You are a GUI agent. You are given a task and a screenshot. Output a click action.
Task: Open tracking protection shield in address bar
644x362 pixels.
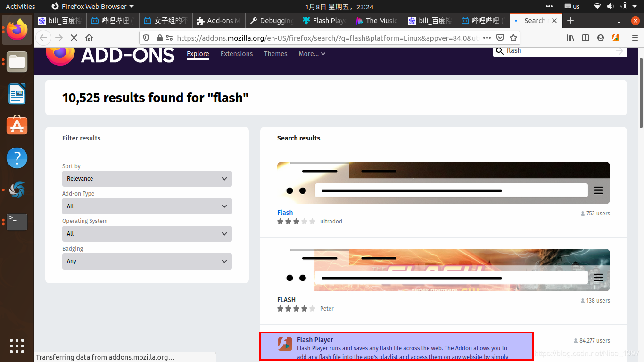146,38
